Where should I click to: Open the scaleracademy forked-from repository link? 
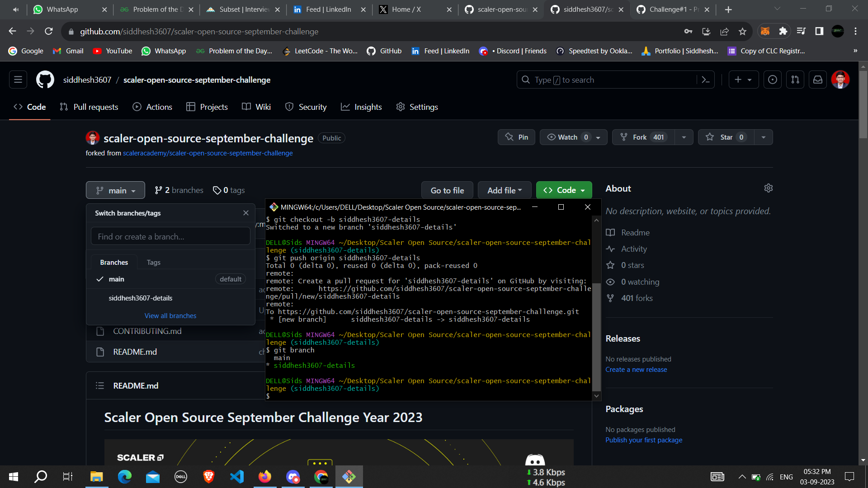[x=207, y=153]
